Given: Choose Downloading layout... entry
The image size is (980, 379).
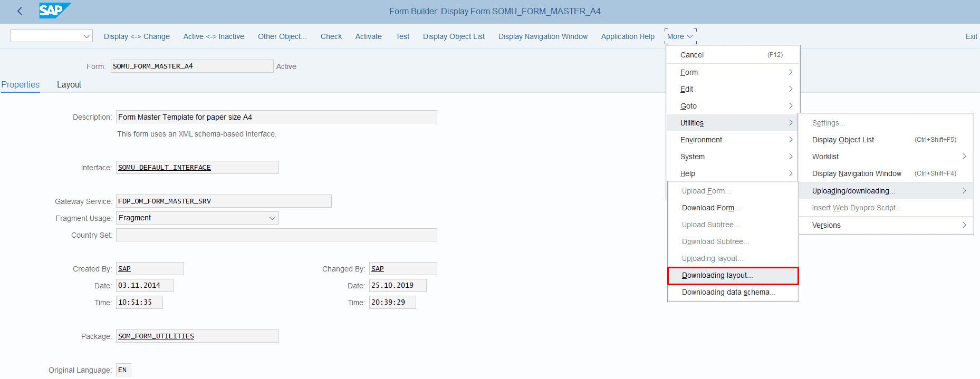Looking at the screenshot, I should click(x=733, y=275).
